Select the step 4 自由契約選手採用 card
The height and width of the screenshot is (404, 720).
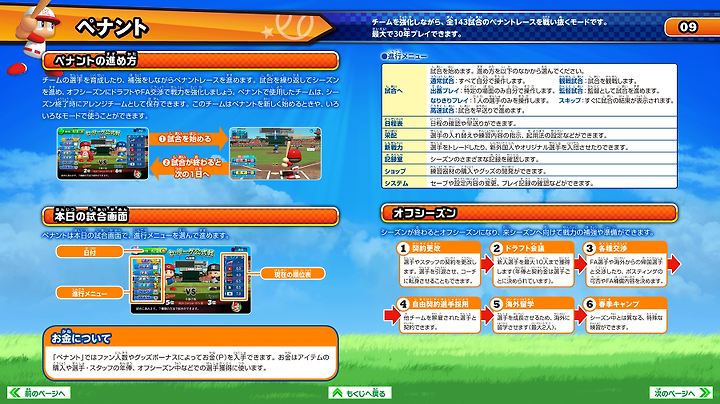(x=439, y=315)
